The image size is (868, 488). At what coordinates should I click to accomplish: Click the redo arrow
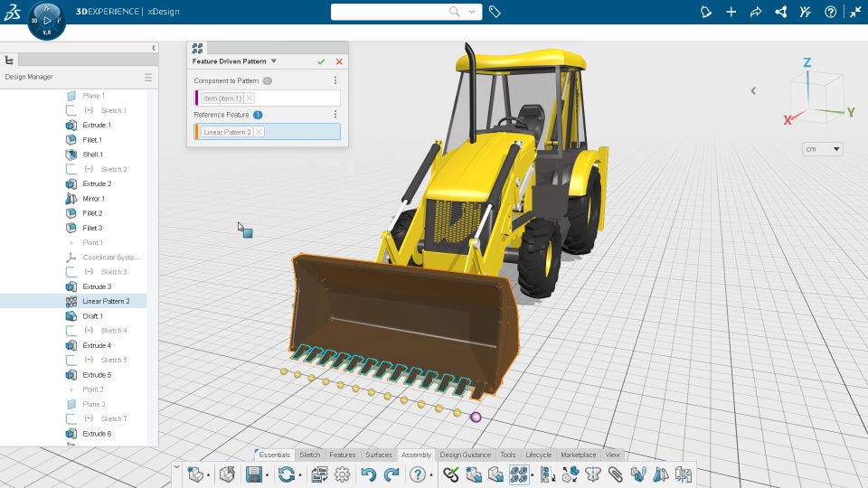tap(392, 474)
